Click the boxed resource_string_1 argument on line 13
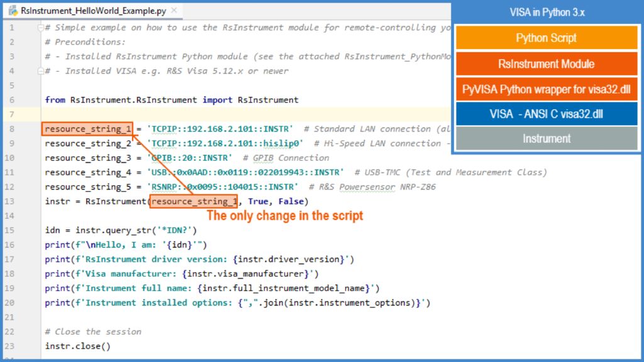This screenshot has height=362, width=644. point(194,201)
